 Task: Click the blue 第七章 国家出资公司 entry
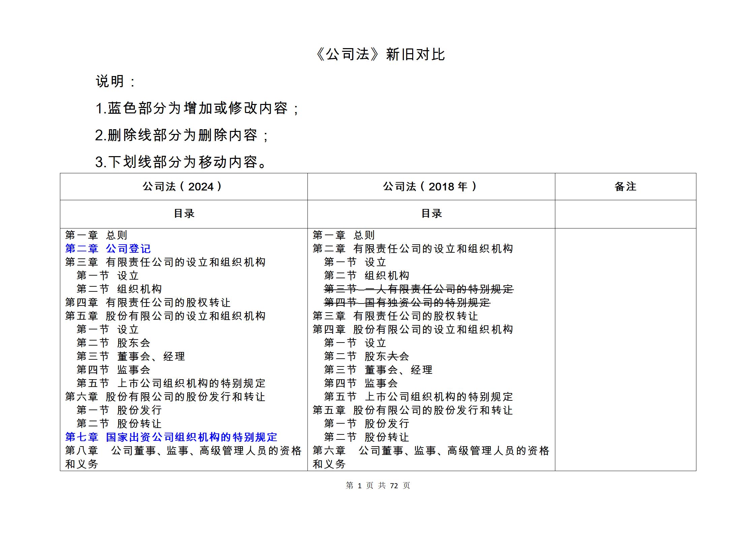click(171, 437)
